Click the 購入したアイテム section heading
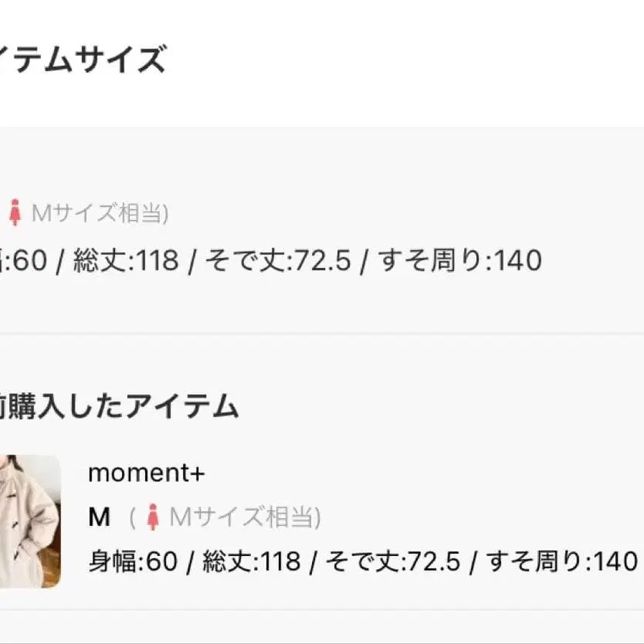The image size is (644, 644). coord(120,406)
